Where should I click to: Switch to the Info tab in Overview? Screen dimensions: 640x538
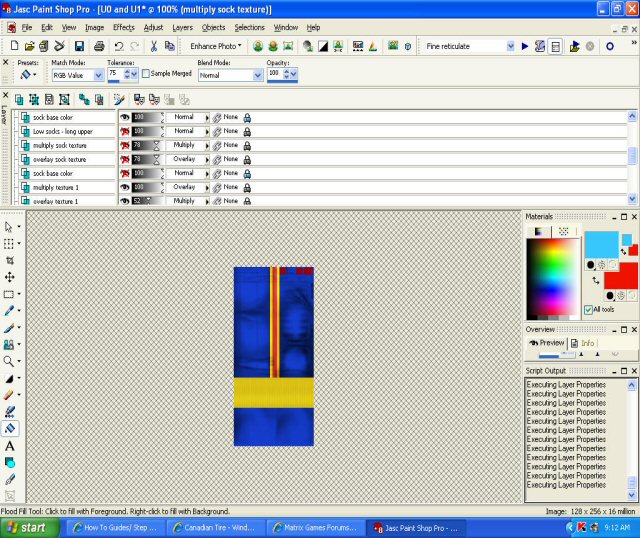(582, 343)
